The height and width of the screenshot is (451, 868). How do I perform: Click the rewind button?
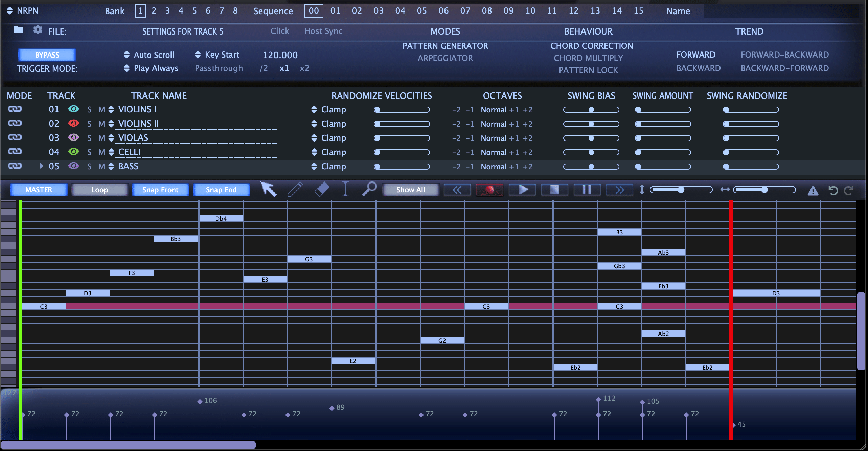[x=457, y=190]
